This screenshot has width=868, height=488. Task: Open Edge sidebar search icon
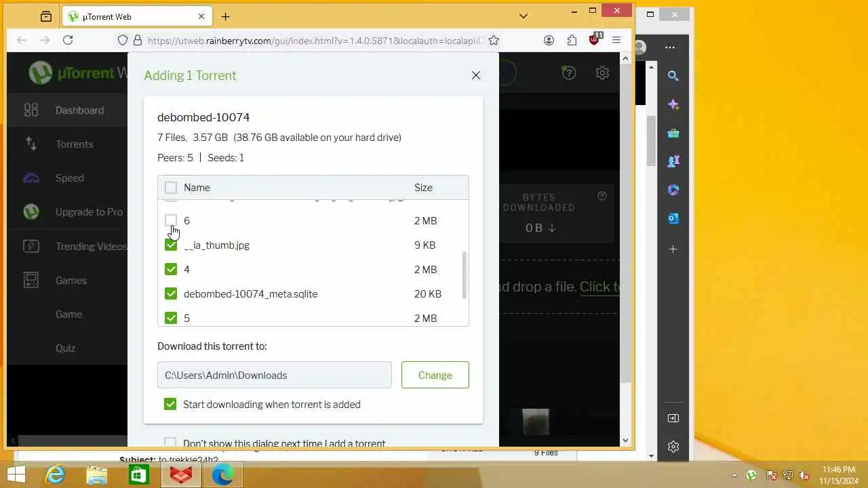[x=673, y=76]
